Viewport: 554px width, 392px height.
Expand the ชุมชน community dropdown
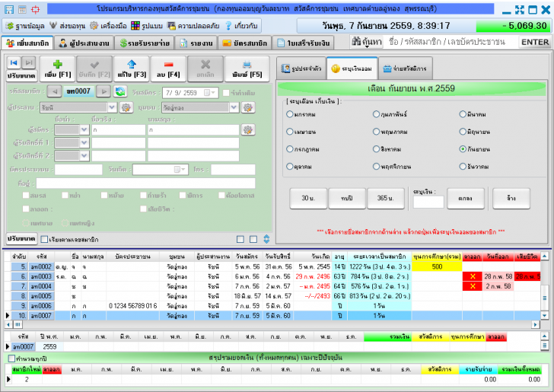coord(233,108)
